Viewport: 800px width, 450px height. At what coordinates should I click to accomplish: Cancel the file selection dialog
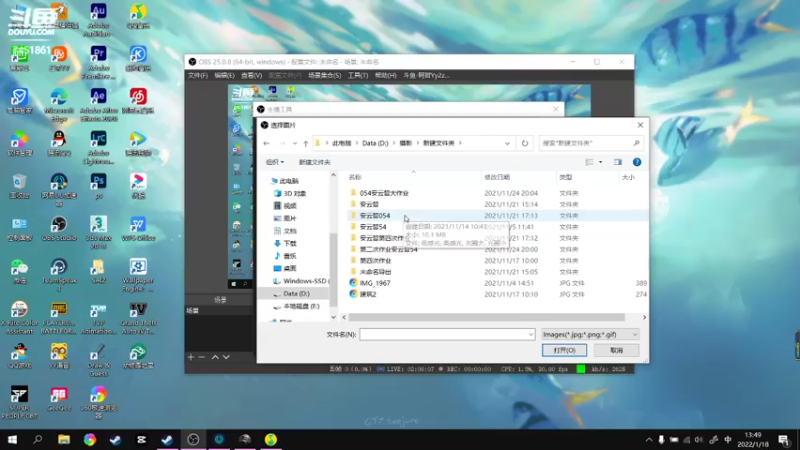(x=616, y=351)
